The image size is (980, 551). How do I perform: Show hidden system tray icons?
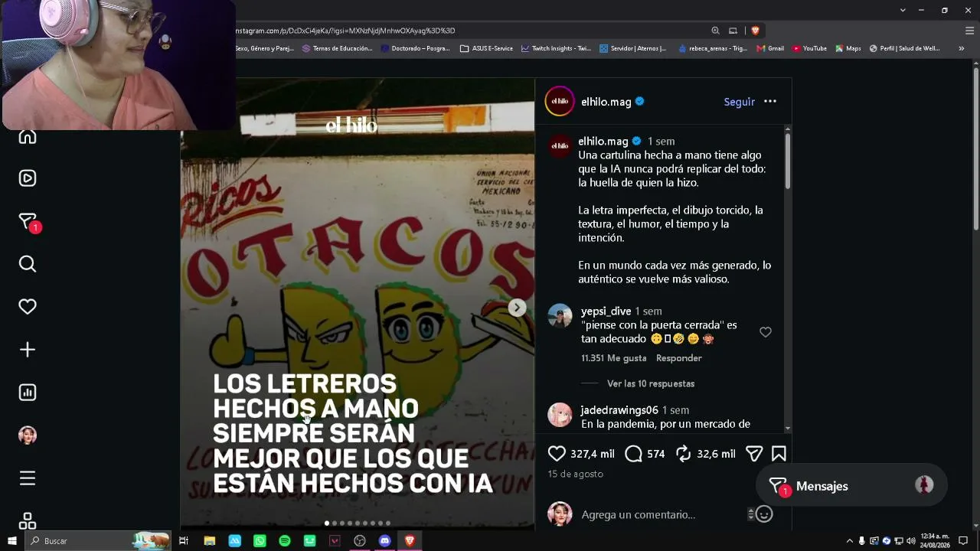[x=849, y=541]
